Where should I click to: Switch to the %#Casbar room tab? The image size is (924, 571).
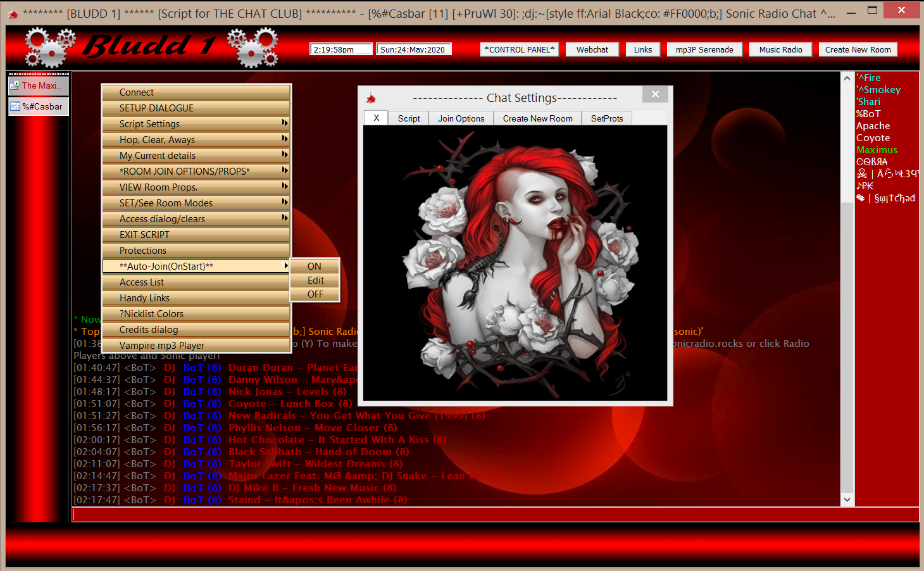pyautogui.click(x=39, y=106)
